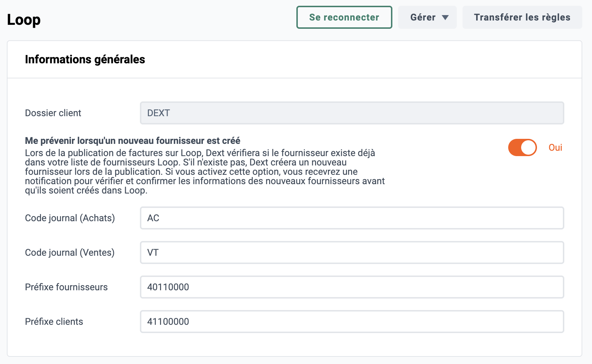Open the Gérer dropdown menu

[427, 17]
